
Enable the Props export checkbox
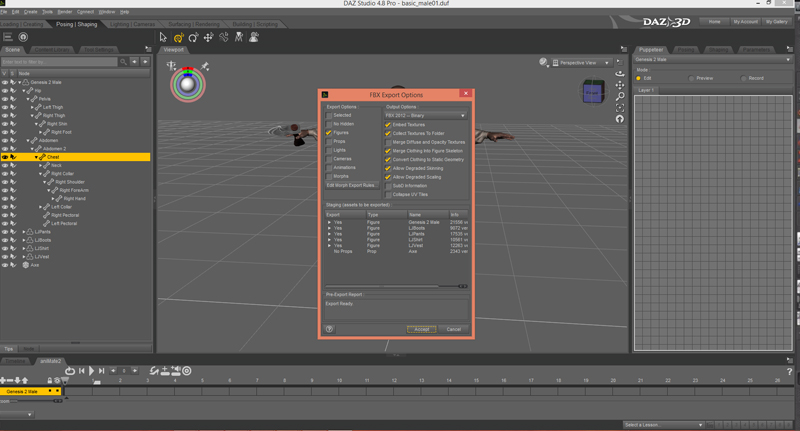(x=329, y=142)
